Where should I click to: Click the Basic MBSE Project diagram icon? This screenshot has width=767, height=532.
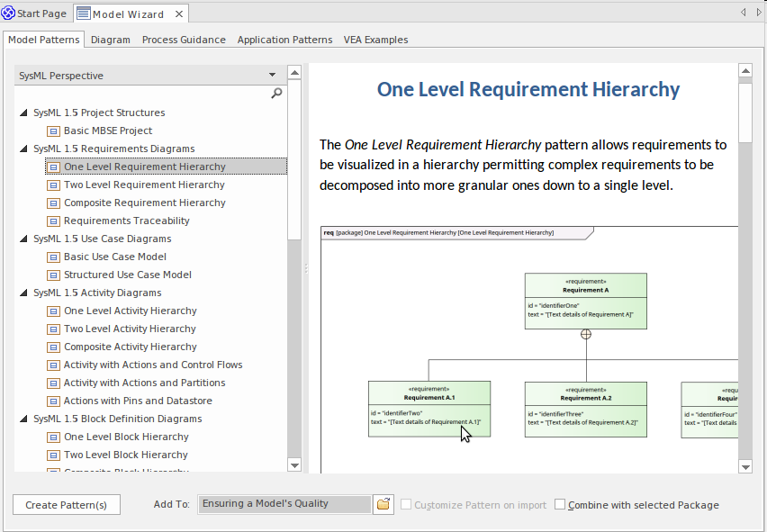pos(53,131)
